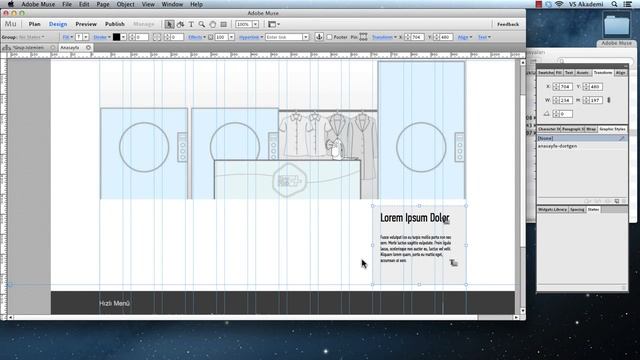Select the Text tool
This screenshot has height=360, width=640.
tap(191, 24)
